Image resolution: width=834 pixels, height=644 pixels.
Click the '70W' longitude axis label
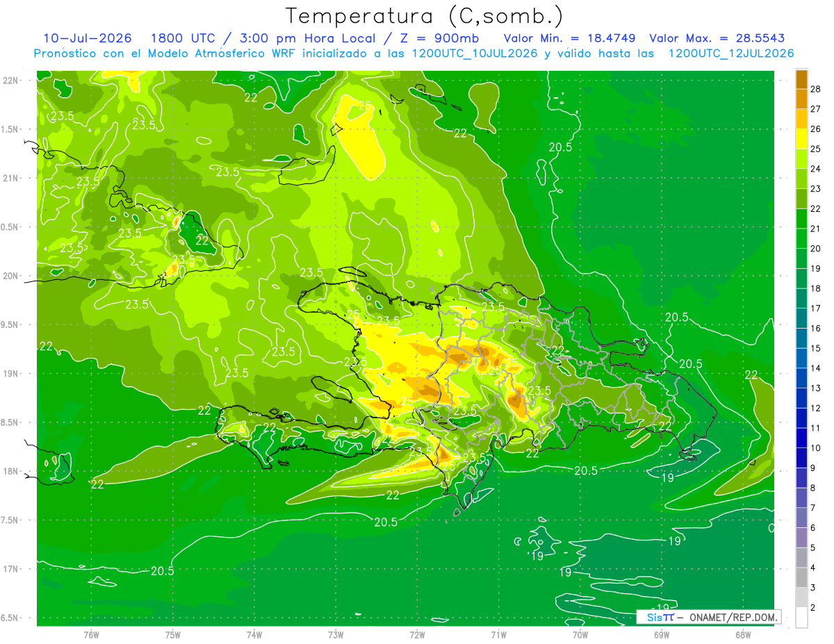[580, 634]
